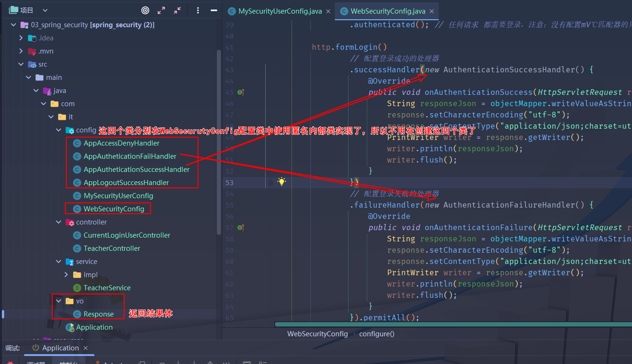The image size is (632, 364).
Task: Collapse the vo package
Action: [x=58, y=301]
